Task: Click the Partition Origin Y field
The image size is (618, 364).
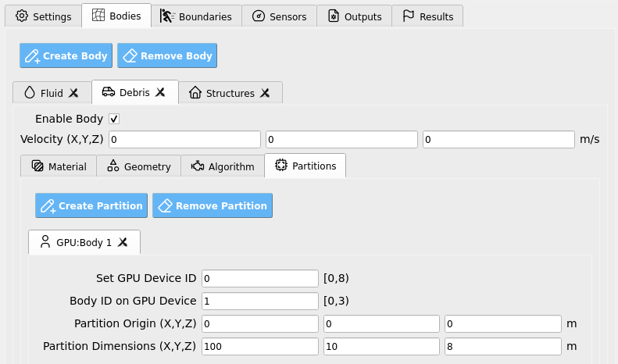Action: click(381, 324)
